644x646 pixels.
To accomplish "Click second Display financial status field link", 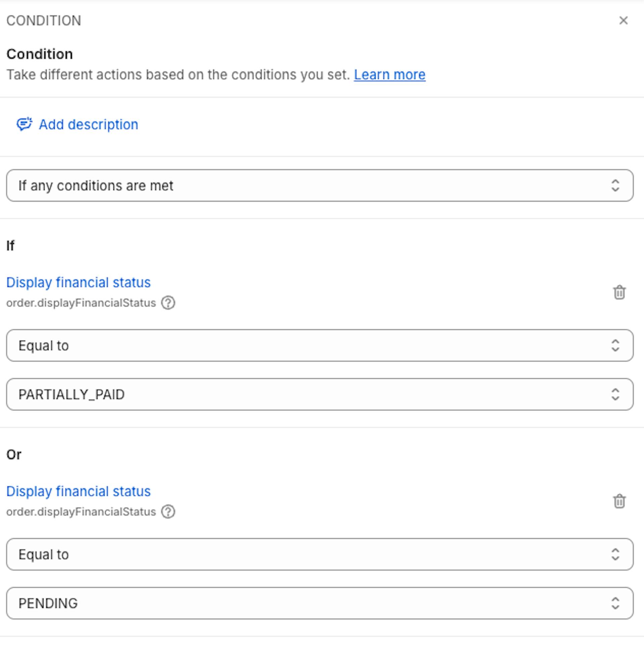I will click(78, 491).
